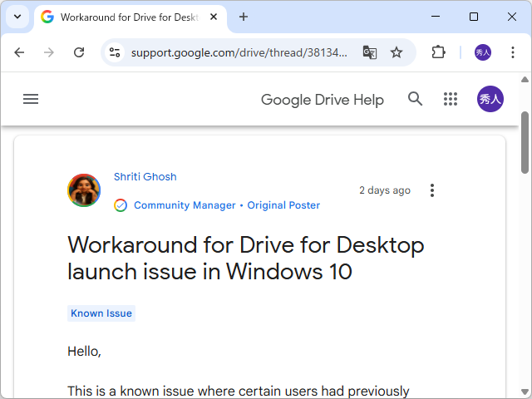Open the Google apps grid

pyautogui.click(x=451, y=99)
